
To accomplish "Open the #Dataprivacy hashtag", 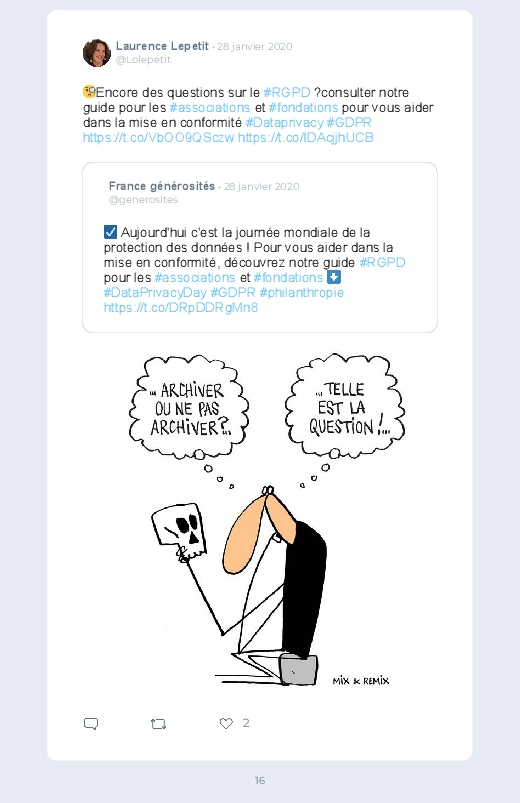I will (284, 123).
